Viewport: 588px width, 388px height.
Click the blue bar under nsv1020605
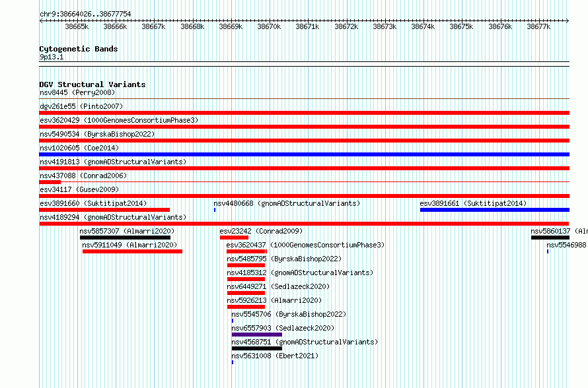(x=304, y=154)
